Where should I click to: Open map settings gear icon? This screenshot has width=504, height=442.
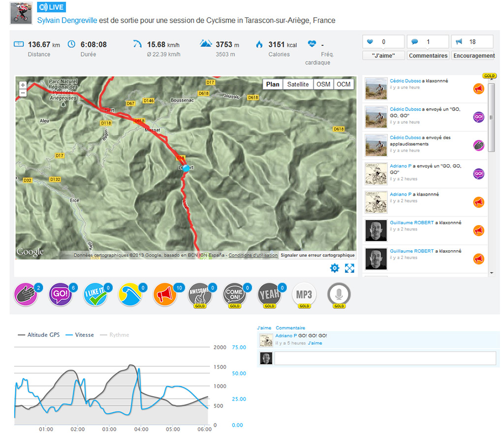tap(335, 268)
